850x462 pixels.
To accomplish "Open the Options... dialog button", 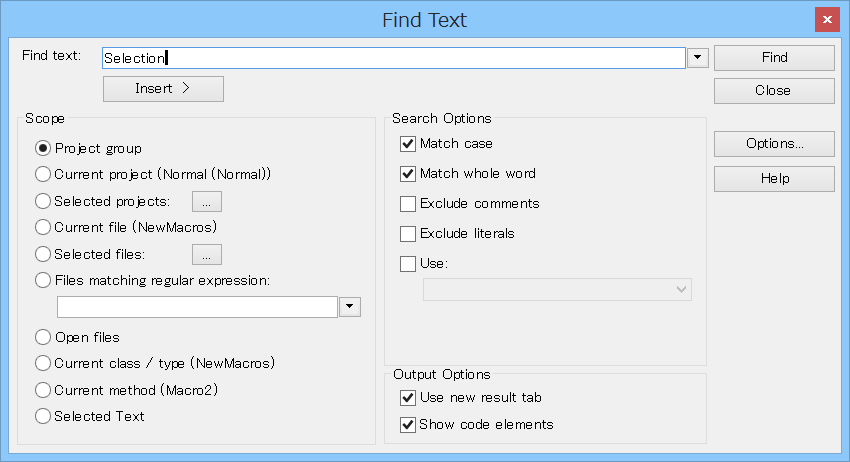I will coord(774,144).
